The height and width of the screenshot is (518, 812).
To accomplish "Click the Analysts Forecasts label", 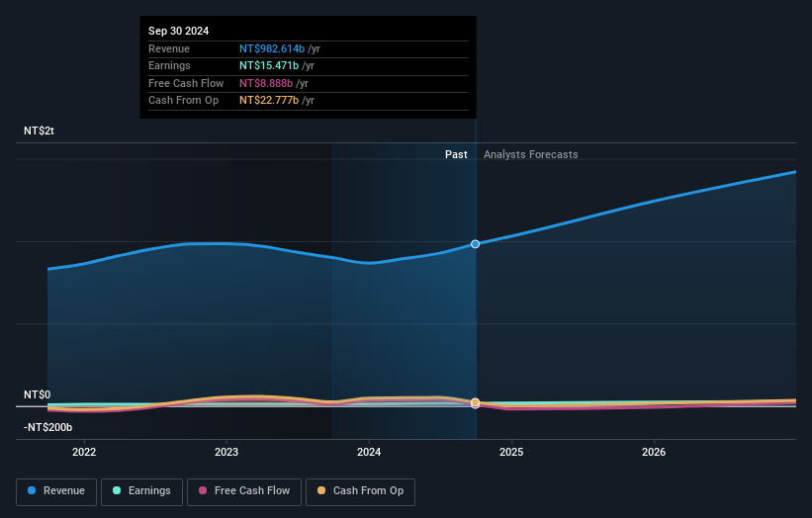I will (531, 154).
